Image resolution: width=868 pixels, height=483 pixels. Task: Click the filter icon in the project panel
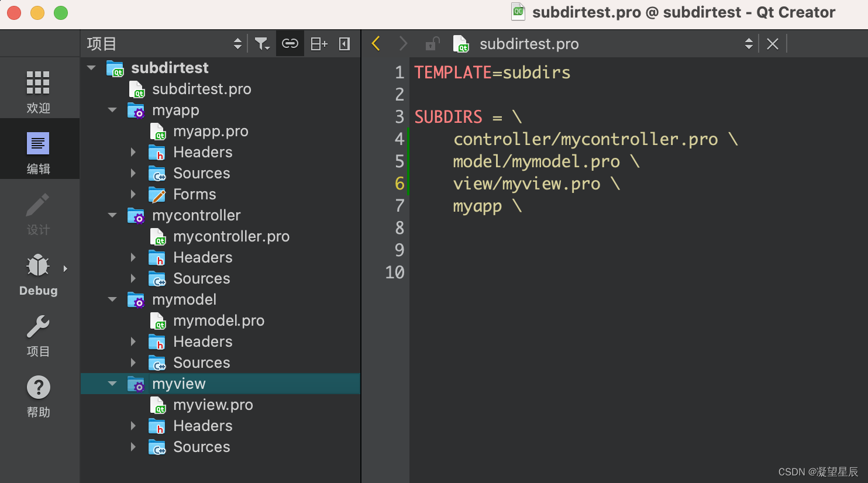(262, 43)
